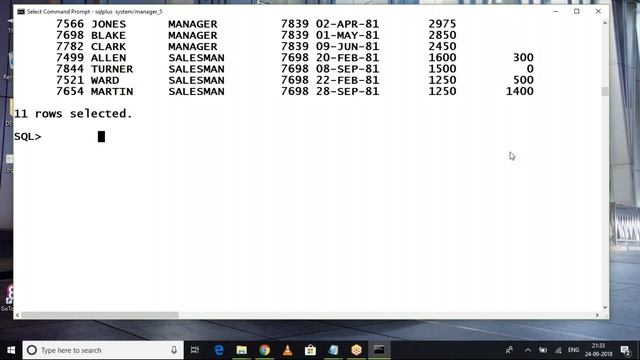Click the name JONES
The height and width of the screenshot is (360, 640).
pos(109,24)
